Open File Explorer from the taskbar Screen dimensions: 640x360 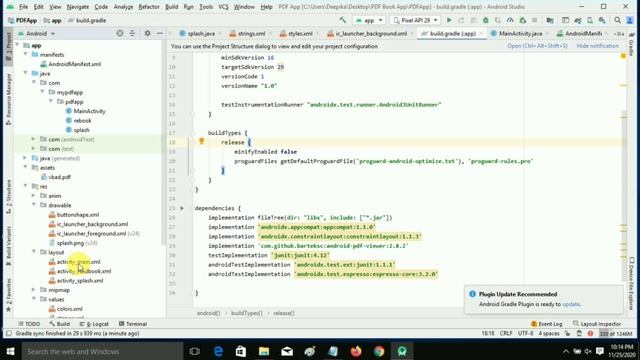264,351
